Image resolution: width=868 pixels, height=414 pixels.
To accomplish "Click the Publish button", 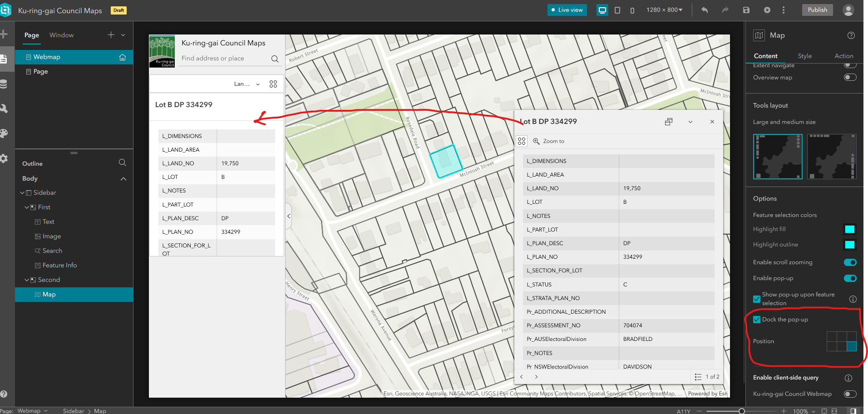I will click(817, 10).
